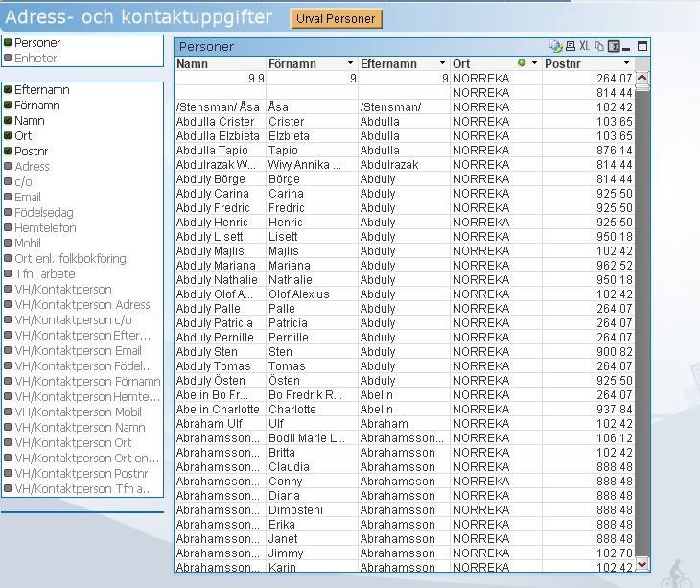Click the up arrow of the table scrollbar
This screenshot has width=700, height=588.
click(x=642, y=78)
